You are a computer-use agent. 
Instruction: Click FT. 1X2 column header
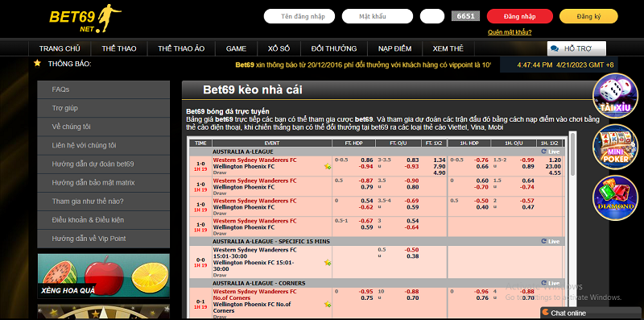click(x=434, y=143)
